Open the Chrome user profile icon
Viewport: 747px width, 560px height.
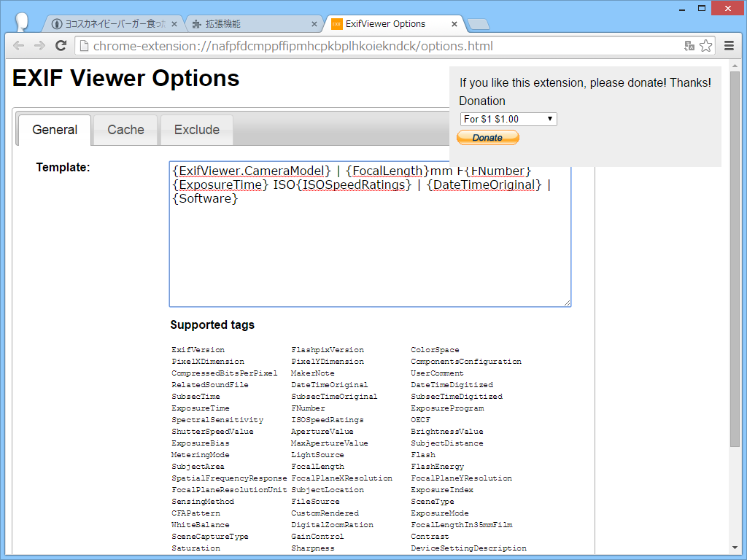[x=21, y=22]
